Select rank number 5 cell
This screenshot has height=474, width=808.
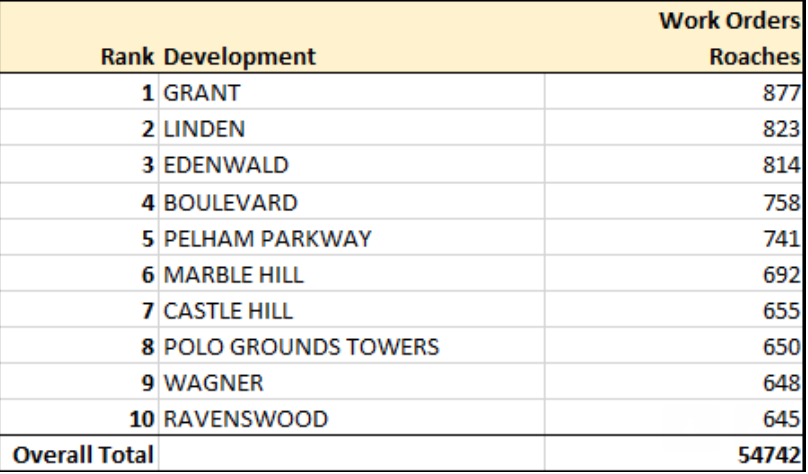(x=79, y=238)
